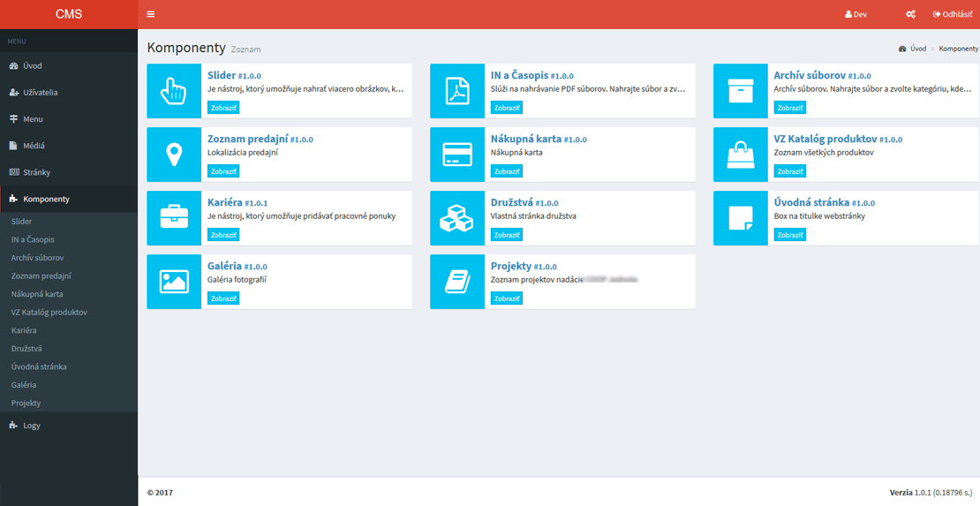The image size is (980, 506).
Task: Open Logy in the sidebar
Action: tap(69, 426)
